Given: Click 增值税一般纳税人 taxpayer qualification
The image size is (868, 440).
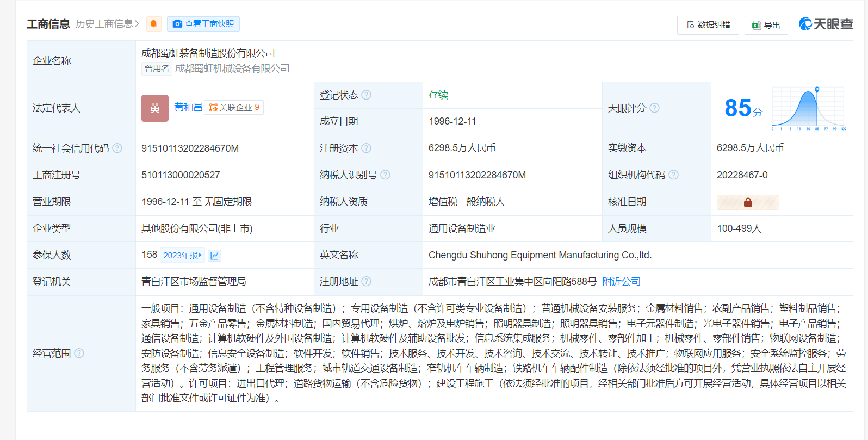Looking at the screenshot, I should pyautogui.click(x=467, y=202).
